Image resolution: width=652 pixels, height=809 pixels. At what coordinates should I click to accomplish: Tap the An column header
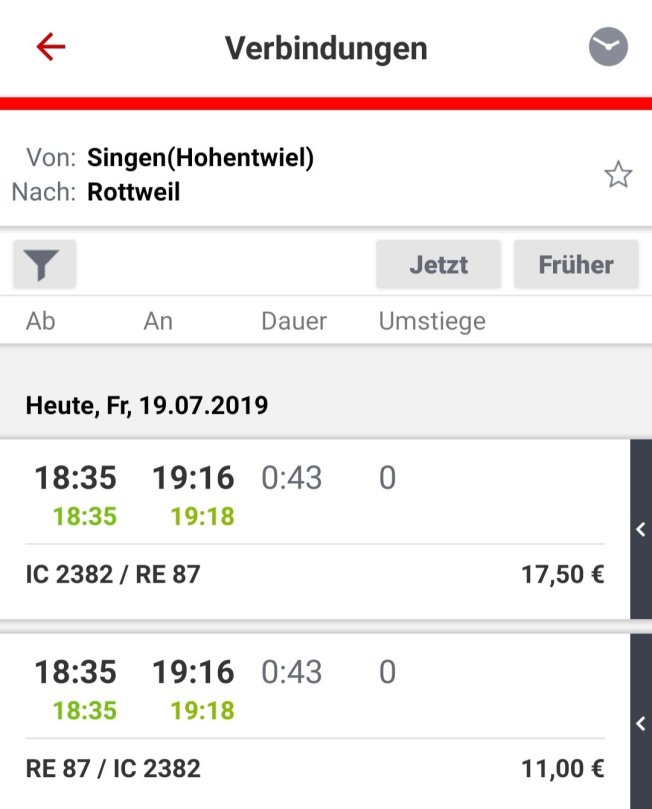158,321
